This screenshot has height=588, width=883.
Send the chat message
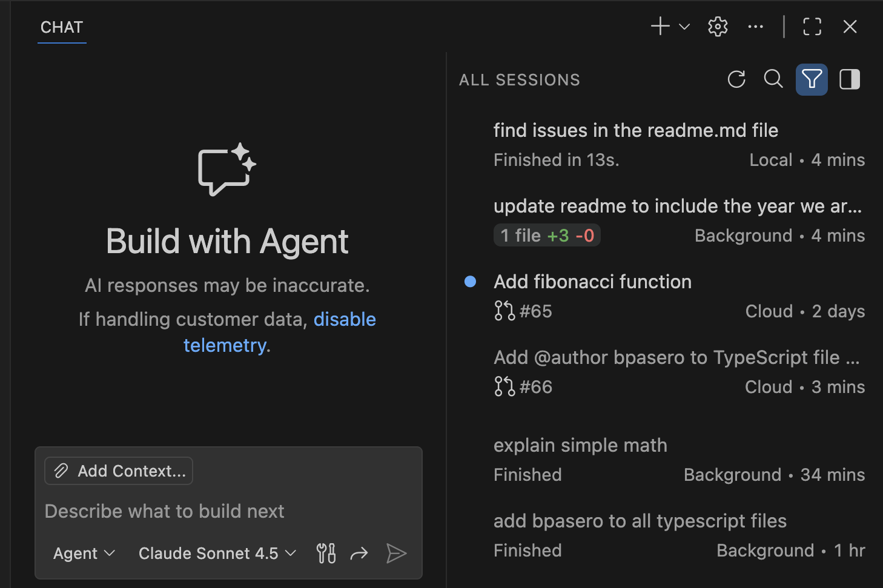point(397,553)
